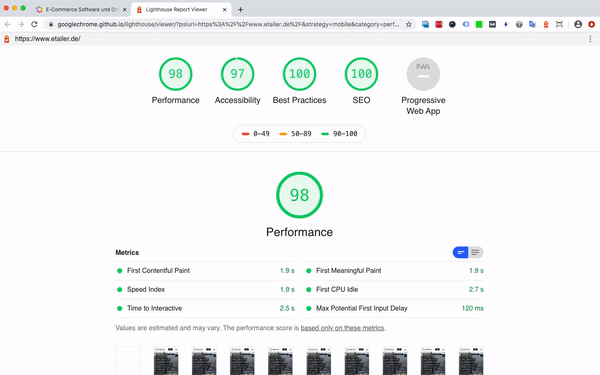Click the 2.7 s First CPU Idle value
Image resolution: width=600 pixels, height=375 pixels.
[x=476, y=289]
